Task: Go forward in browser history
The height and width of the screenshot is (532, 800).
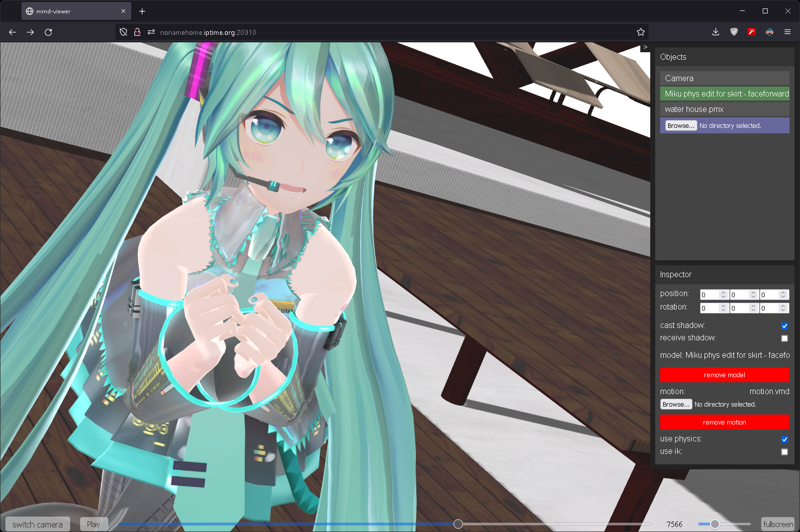Action: pos(30,32)
